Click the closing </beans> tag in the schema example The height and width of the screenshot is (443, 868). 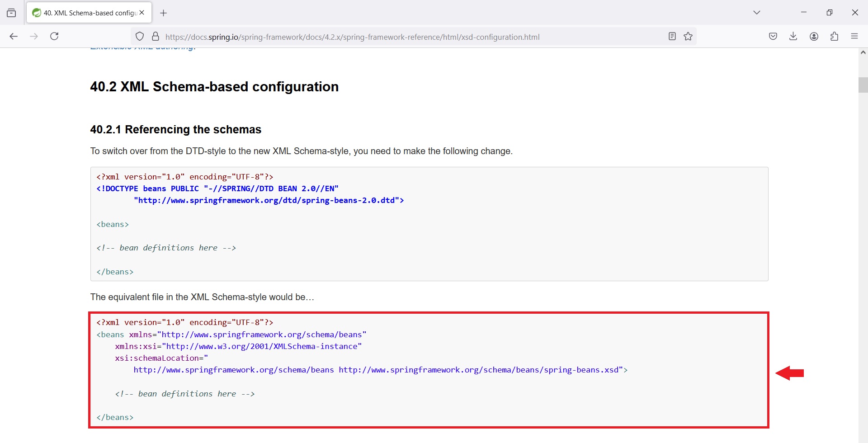pyautogui.click(x=115, y=417)
